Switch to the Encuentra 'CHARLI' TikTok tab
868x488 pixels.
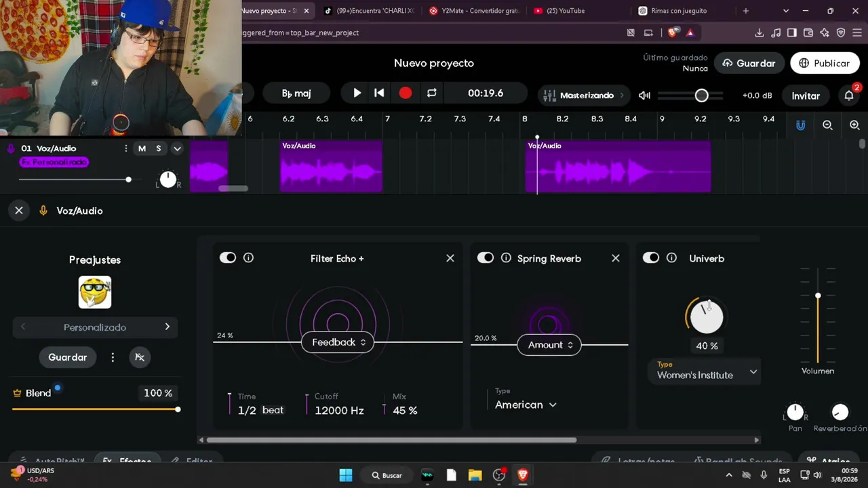(369, 11)
